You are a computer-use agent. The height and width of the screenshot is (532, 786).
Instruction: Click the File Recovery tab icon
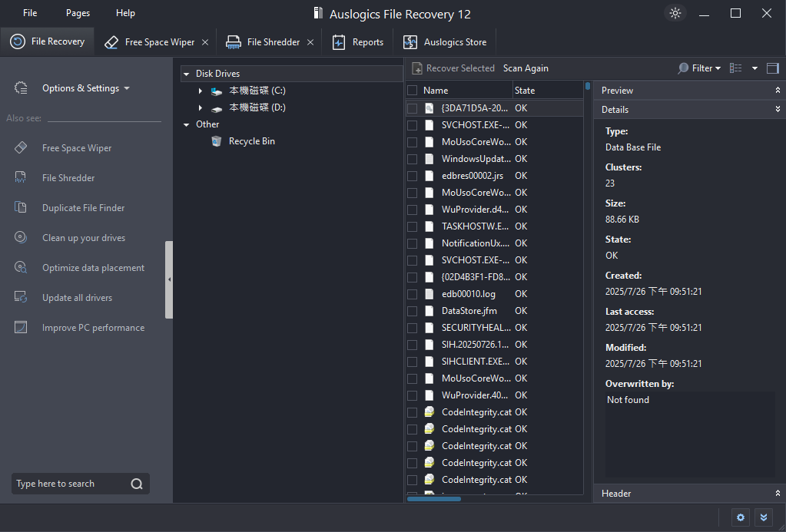18,41
